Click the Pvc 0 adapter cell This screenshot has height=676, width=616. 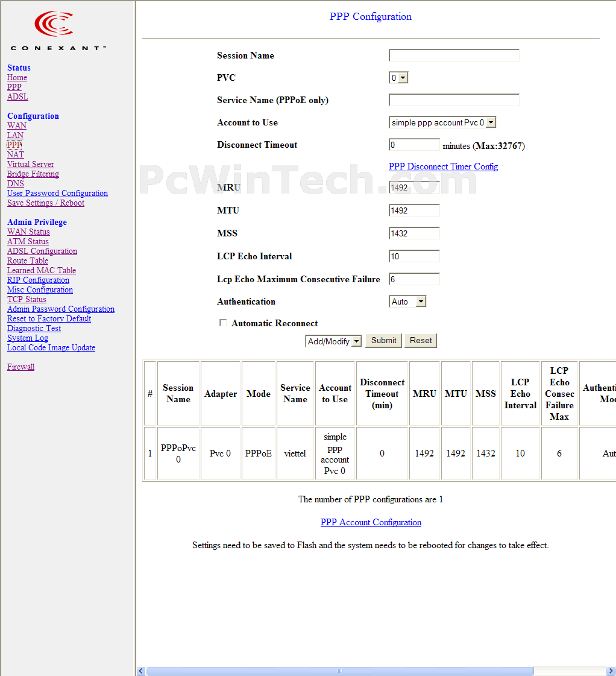(x=221, y=453)
